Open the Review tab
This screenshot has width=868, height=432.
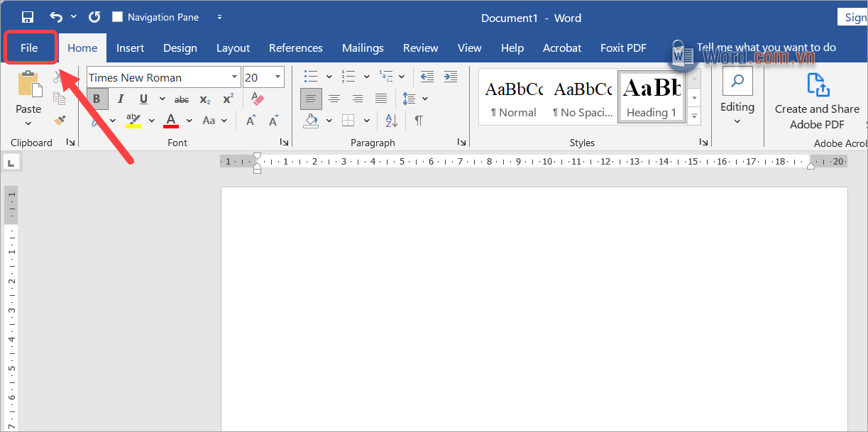click(421, 48)
